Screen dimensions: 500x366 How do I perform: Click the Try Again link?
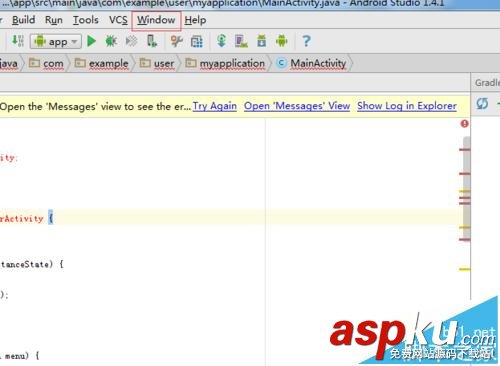pos(215,106)
